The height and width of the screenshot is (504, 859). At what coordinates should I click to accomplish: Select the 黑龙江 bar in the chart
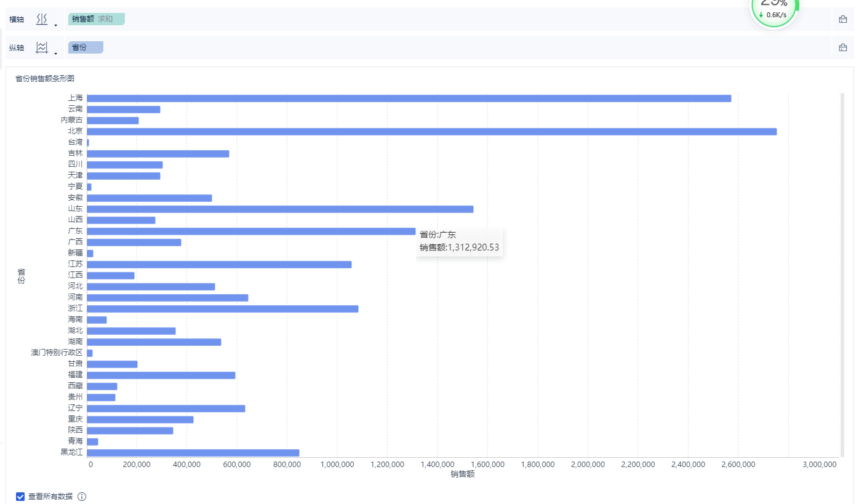[193, 453]
